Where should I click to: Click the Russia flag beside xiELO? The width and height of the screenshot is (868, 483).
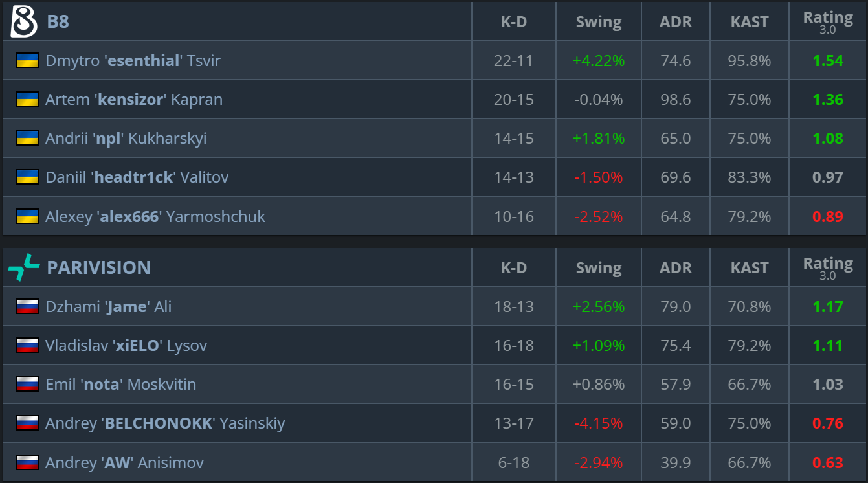[x=27, y=346]
